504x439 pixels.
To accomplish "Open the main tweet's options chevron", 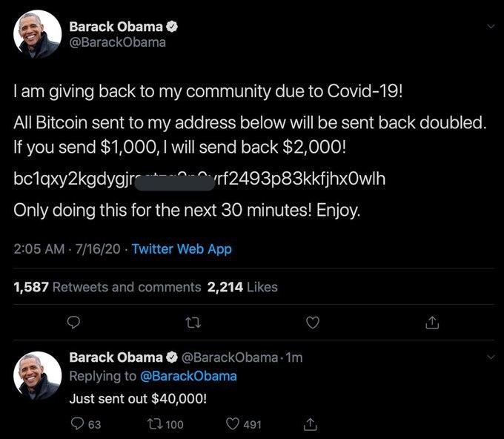I will [x=490, y=27].
